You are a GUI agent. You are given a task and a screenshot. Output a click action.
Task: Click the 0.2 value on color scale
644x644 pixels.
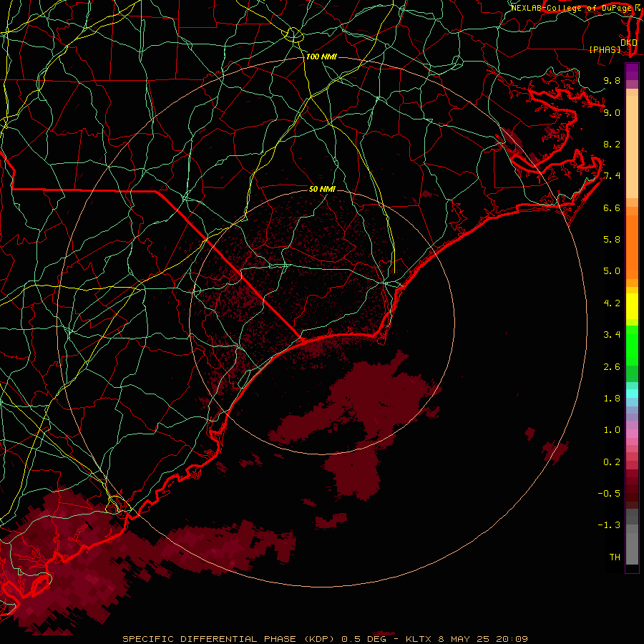click(x=612, y=462)
